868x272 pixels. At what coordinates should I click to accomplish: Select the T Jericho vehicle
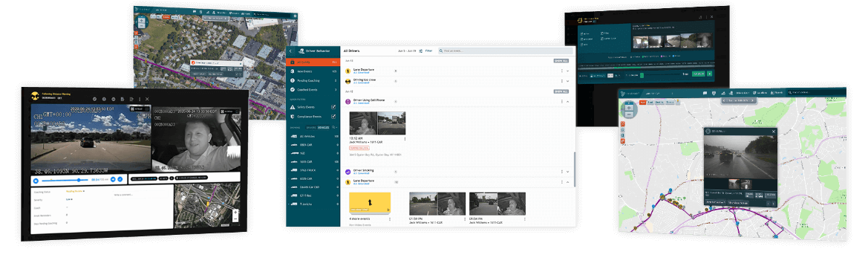point(313,204)
